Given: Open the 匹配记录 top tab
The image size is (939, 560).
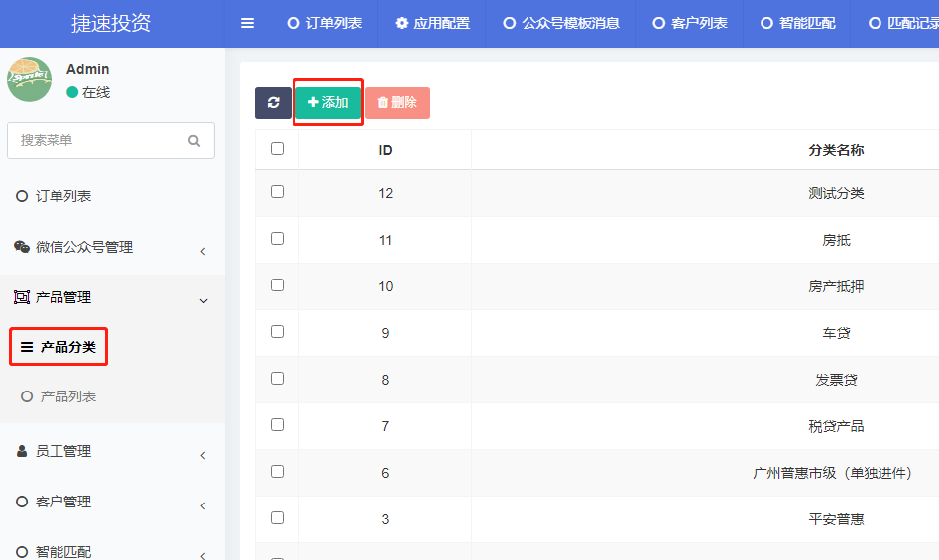Looking at the screenshot, I should pyautogui.click(x=903, y=23).
